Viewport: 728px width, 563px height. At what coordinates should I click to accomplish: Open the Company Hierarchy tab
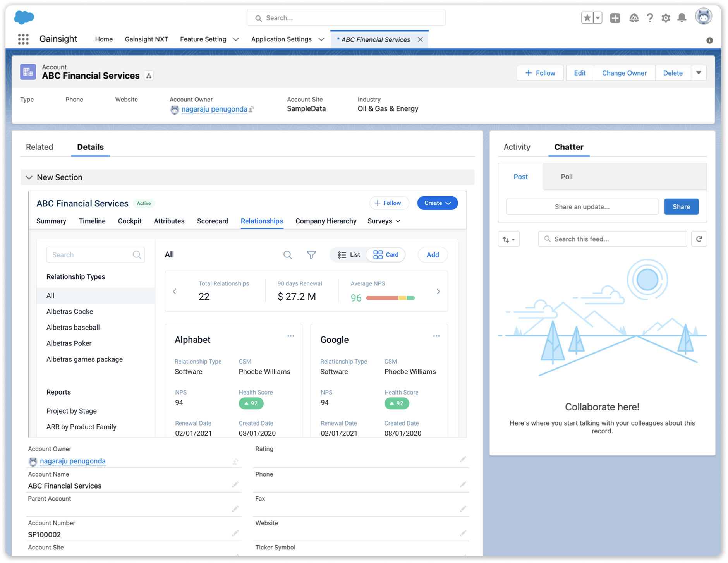coord(326,221)
